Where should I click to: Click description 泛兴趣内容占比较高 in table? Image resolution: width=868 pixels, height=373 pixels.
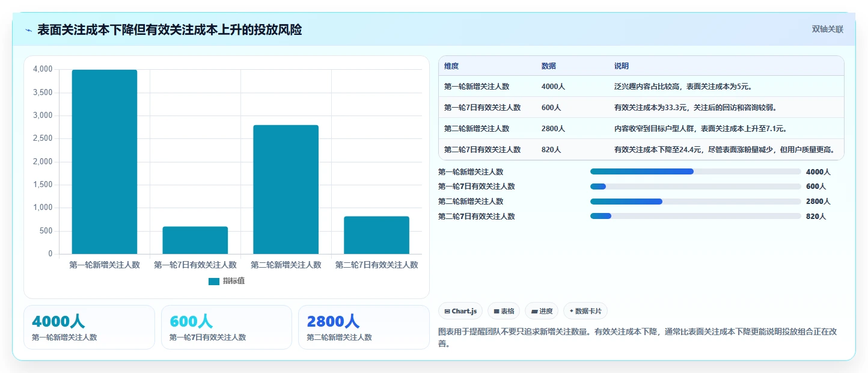pos(683,87)
